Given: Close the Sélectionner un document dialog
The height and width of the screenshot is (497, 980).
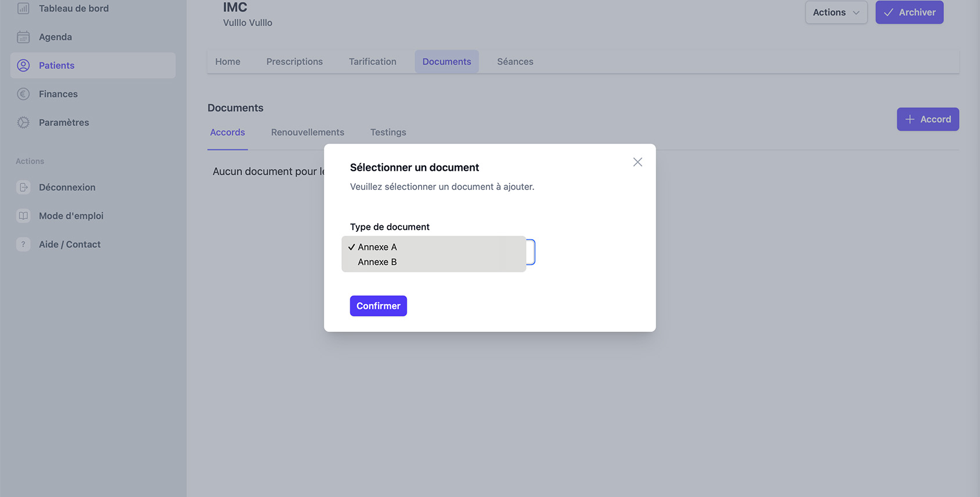Looking at the screenshot, I should [637, 162].
